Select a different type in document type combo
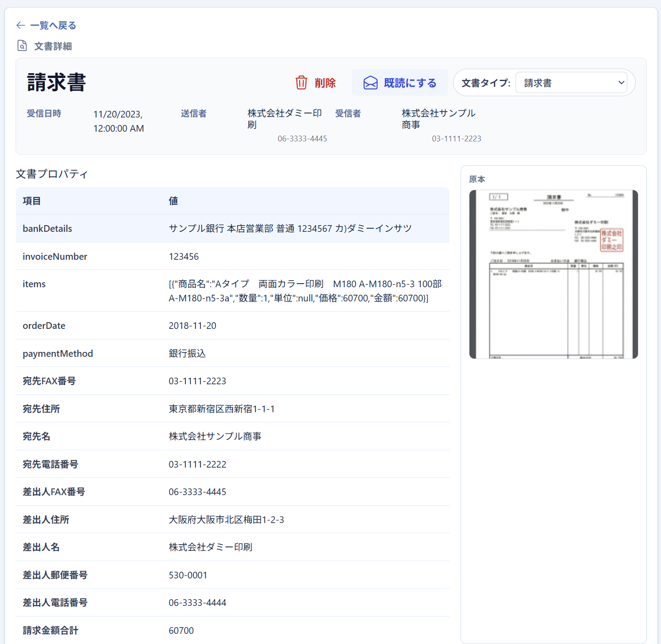This screenshot has width=661, height=644. (x=572, y=82)
